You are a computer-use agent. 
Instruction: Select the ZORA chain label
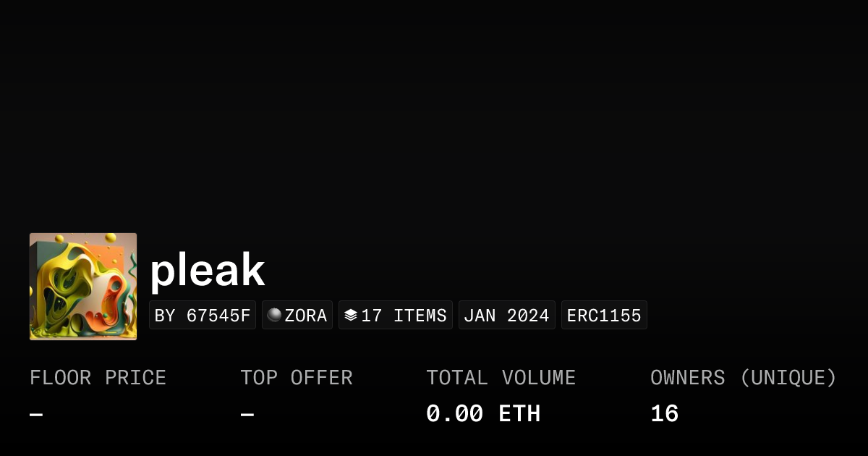(306, 316)
